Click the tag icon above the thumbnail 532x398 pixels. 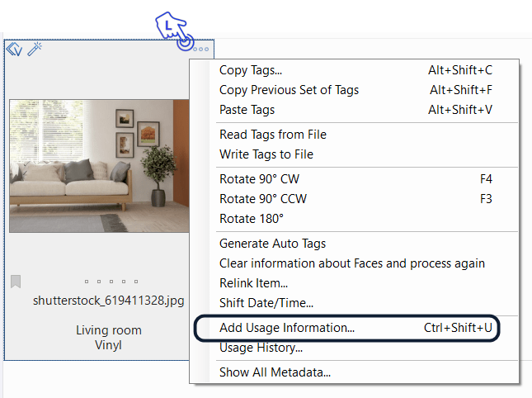pos(14,50)
